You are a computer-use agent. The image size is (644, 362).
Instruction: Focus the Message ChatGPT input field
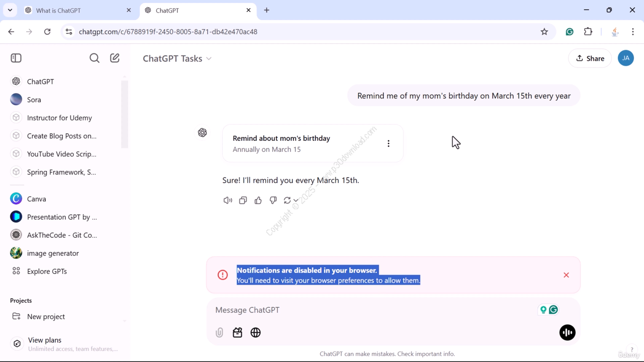pos(372,310)
